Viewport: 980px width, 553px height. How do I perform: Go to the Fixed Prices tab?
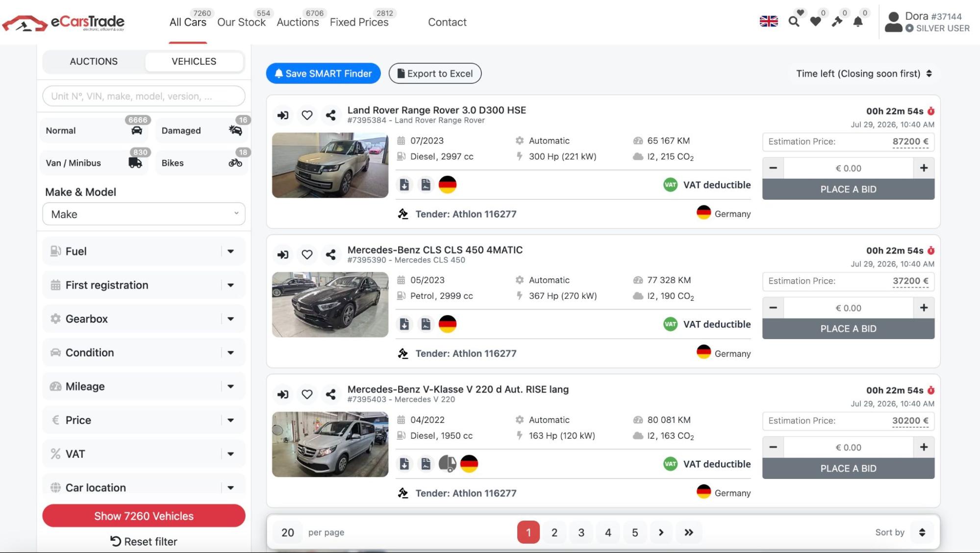pyautogui.click(x=359, y=22)
